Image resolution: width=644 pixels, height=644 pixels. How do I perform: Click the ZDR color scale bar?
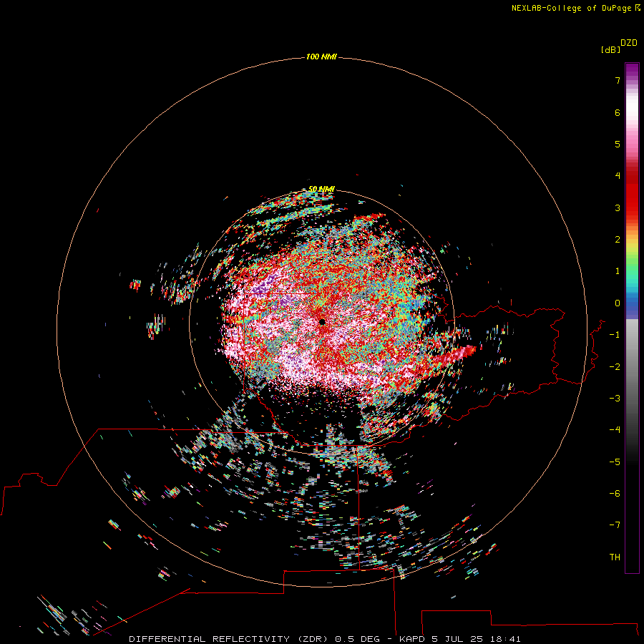tap(632, 318)
